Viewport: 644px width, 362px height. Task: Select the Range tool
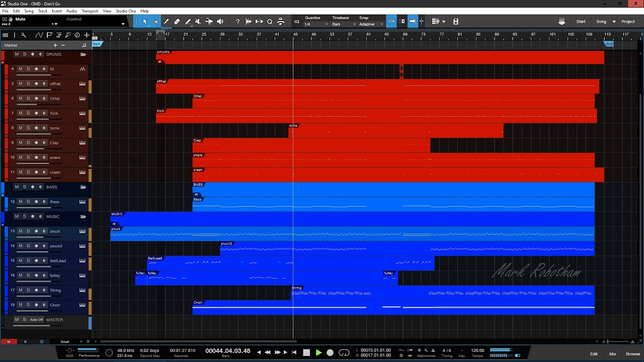click(x=155, y=22)
